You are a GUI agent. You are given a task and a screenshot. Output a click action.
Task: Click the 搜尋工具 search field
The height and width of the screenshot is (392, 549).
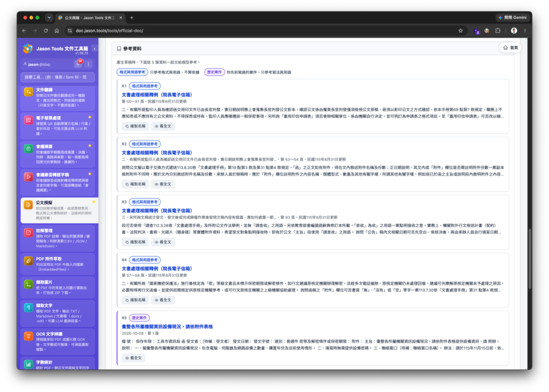(58, 77)
